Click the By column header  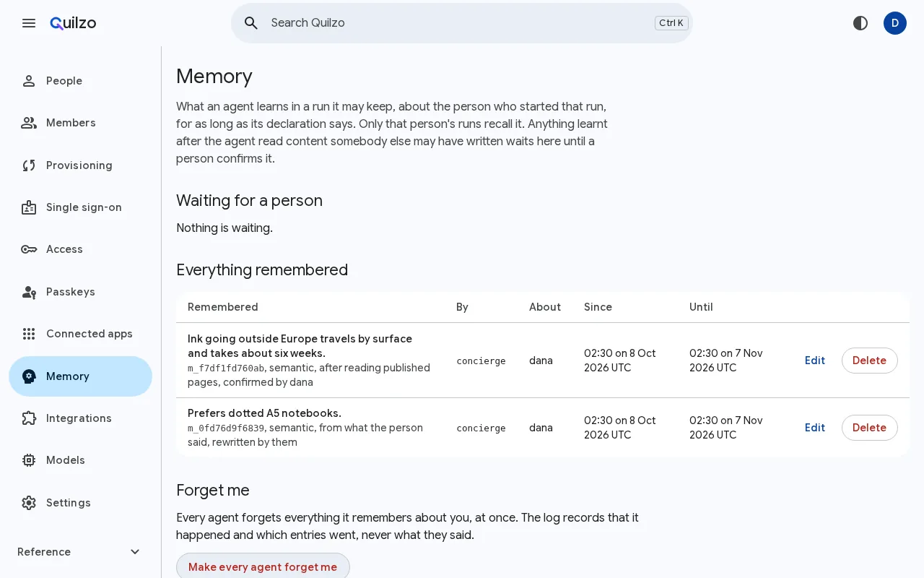coord(462,307)
